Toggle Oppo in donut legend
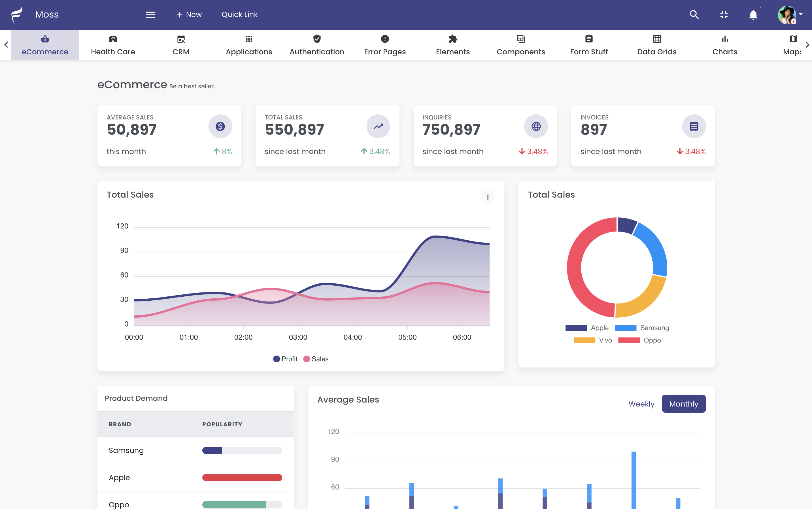The height and width of the screenshot is (509, 812). (639, 340)
